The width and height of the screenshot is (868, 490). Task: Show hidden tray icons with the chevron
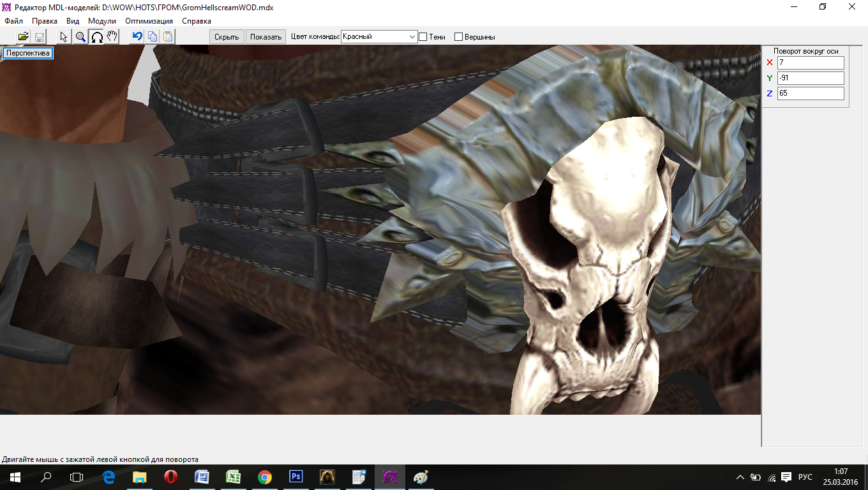point(740,477)
